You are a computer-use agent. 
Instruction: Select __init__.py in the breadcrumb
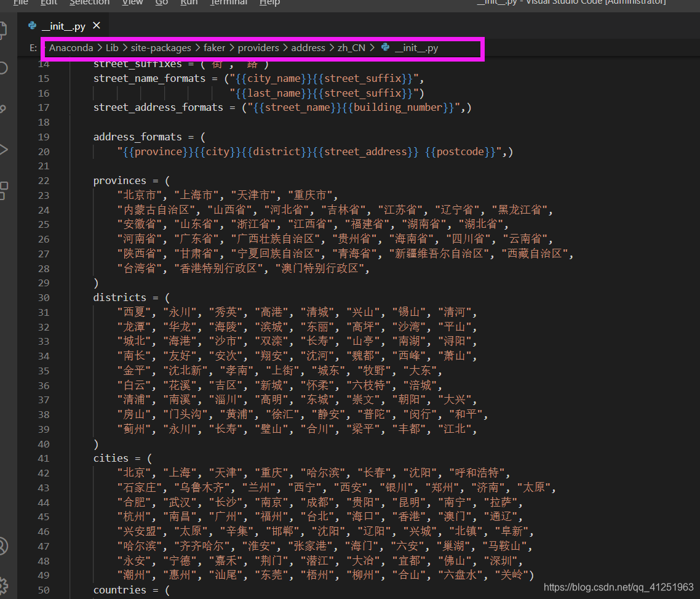click(x=416, y=48)
